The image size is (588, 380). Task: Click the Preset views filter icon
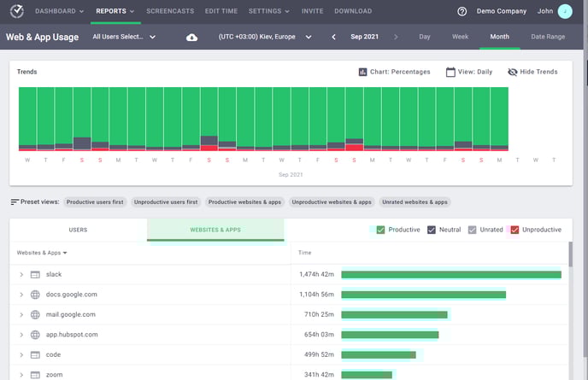[15, 202]
